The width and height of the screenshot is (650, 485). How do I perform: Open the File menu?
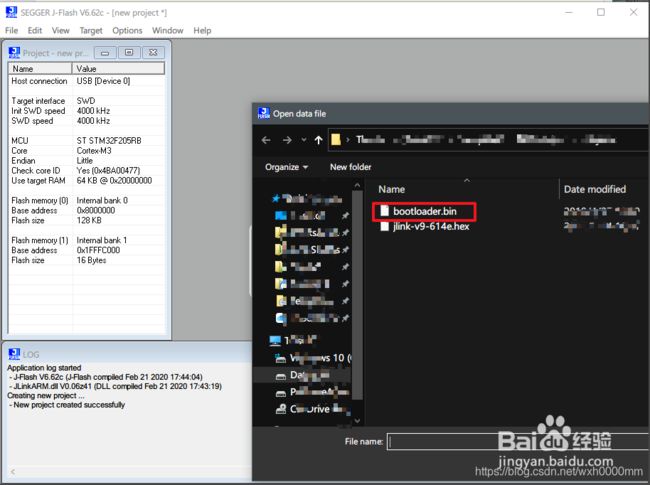click(11, 30)
